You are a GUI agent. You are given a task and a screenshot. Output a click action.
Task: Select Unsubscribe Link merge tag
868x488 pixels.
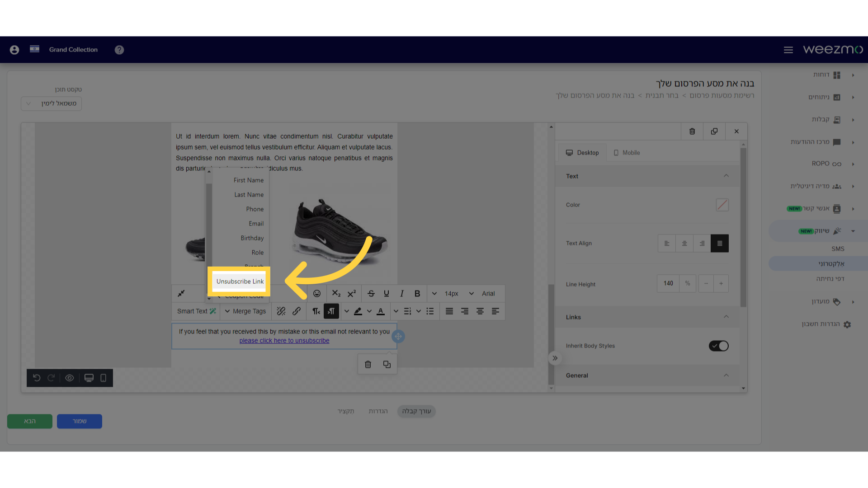click(x=240, y=282)
